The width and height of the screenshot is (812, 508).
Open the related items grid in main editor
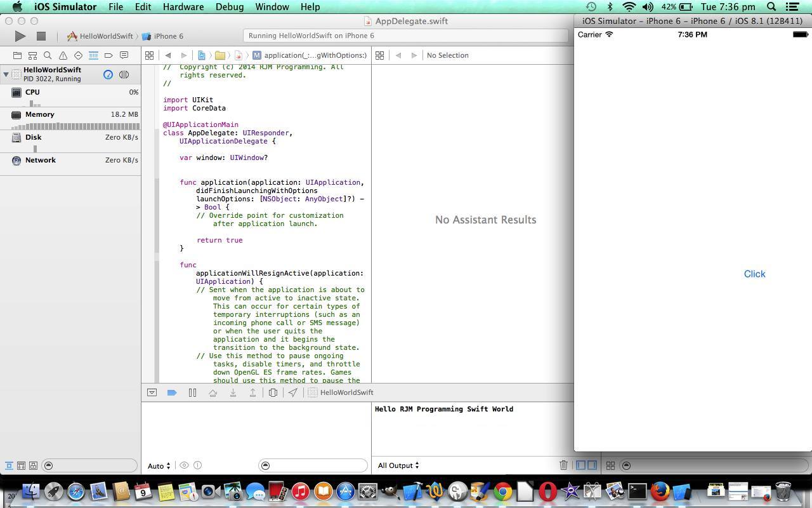coord(149,55)
